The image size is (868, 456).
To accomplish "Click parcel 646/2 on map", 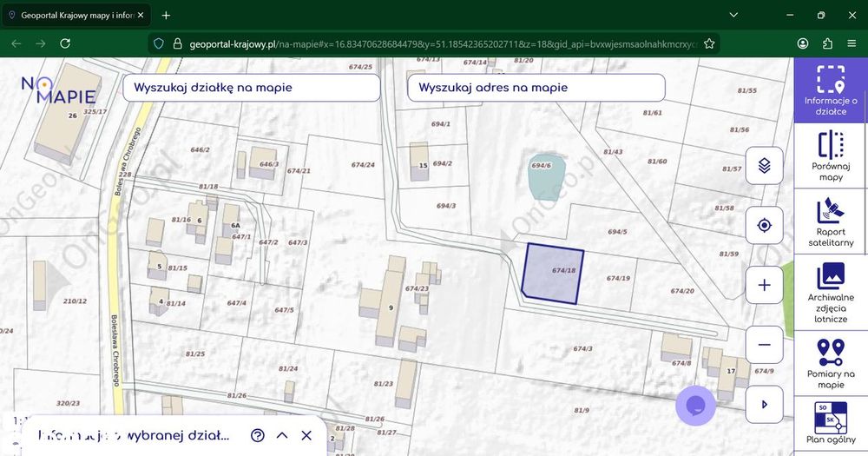I will point(200,149).
